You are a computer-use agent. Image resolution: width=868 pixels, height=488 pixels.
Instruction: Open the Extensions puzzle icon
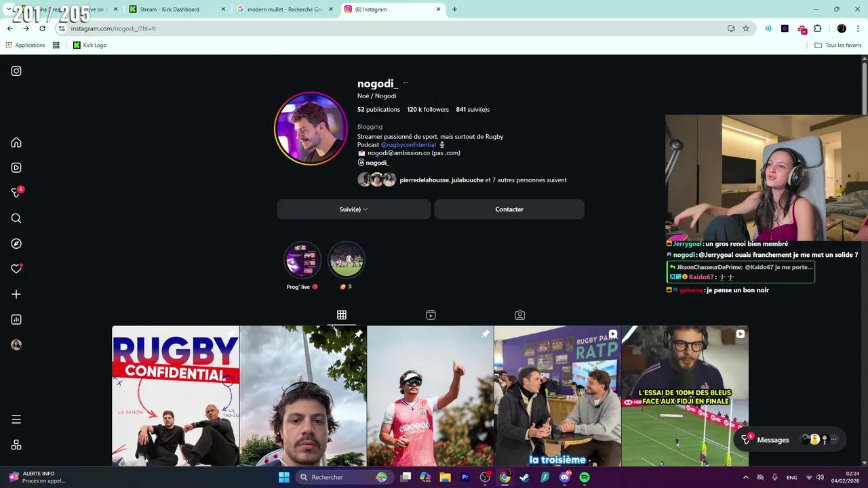(x=818, y=28)
